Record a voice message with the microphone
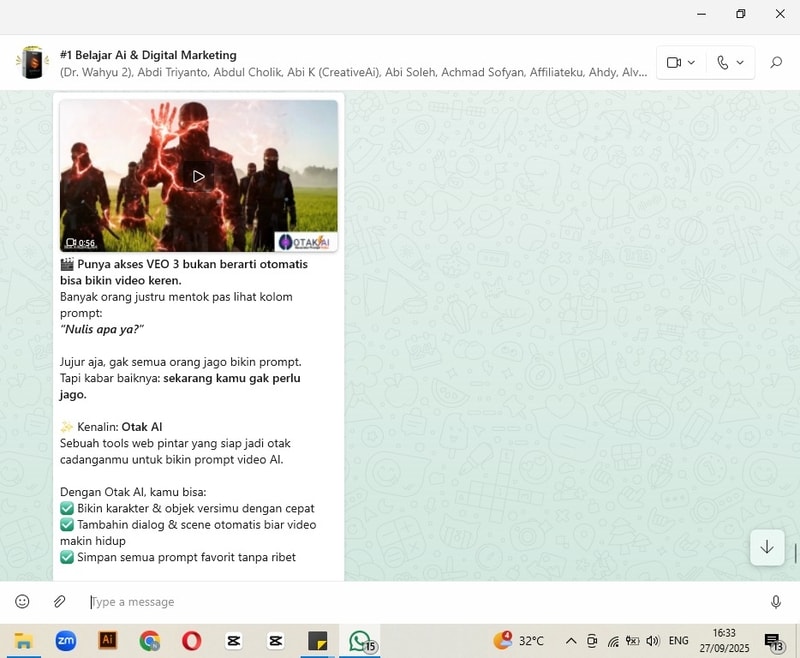This screenshot has height=658, width=800. point(776,602)
